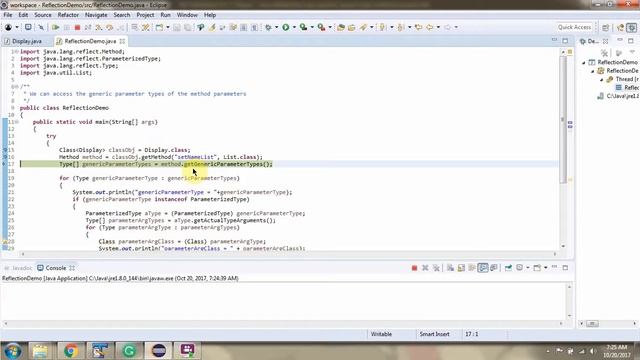Image resolution: width=640 pixels, height=360 pixels.
Task: Open the File menu
Action: 8,15
